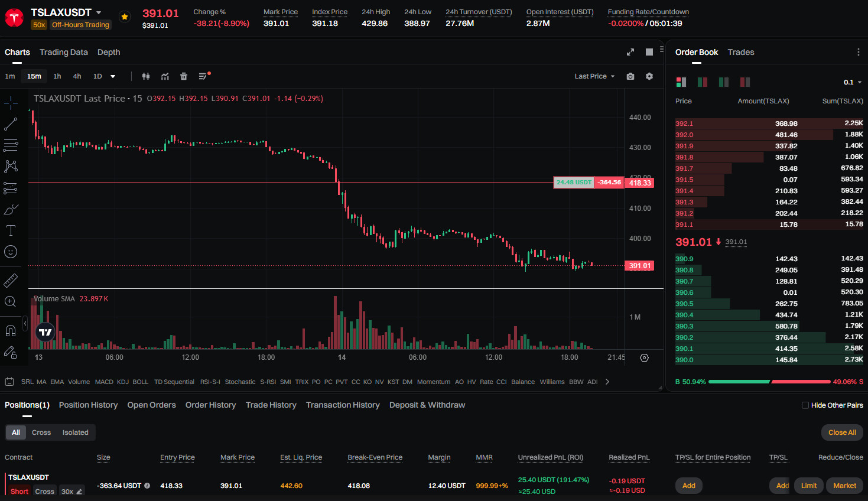Show order book second layout view
The image size is (868, 501).
(703, 82)
